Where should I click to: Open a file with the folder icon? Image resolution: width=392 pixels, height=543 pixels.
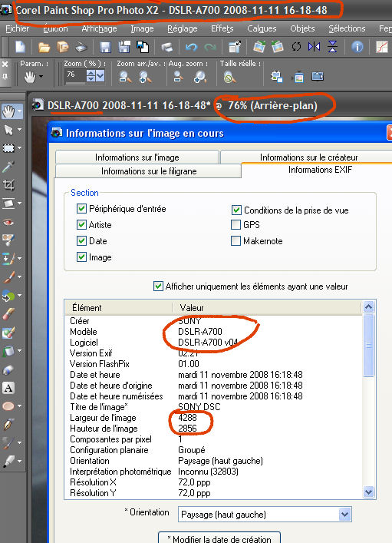click(44, 47)
